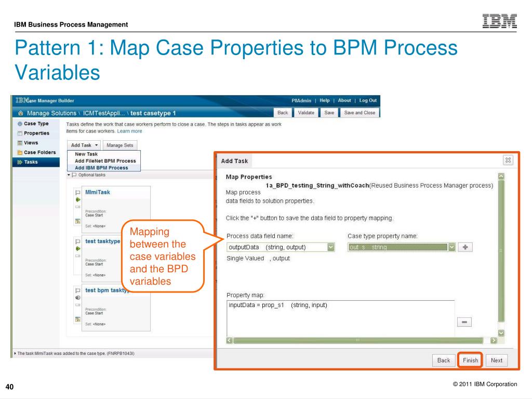Choose New Task from the Add Task menu

86,154
